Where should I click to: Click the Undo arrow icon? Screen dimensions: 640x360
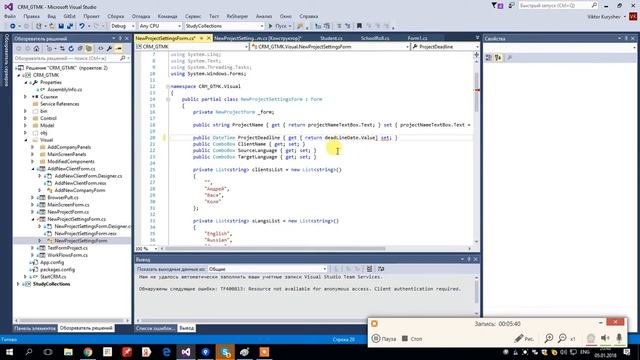82,26
